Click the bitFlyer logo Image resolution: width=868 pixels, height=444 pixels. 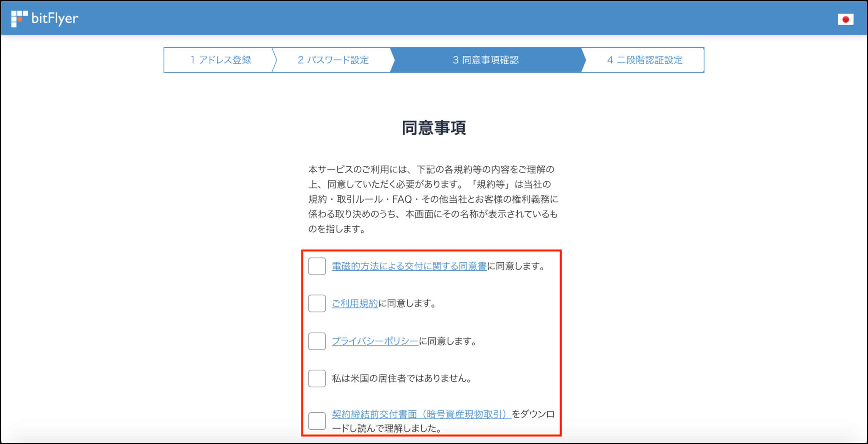click(45, 19)
